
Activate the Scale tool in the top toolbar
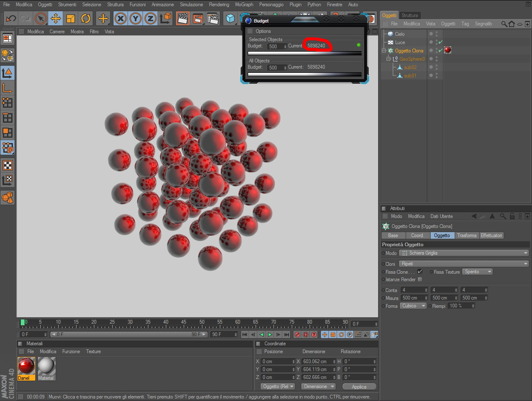pyautogui.click(x=71, y=19)
